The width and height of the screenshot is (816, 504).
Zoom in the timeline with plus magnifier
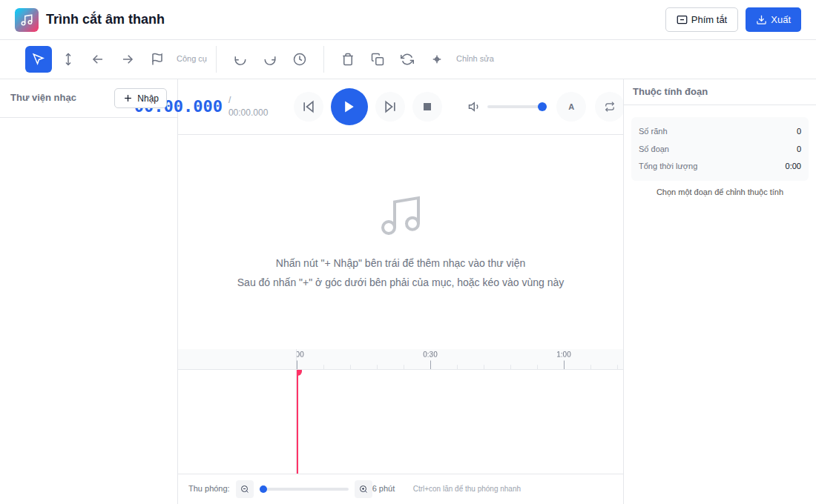tap(363, 489)
